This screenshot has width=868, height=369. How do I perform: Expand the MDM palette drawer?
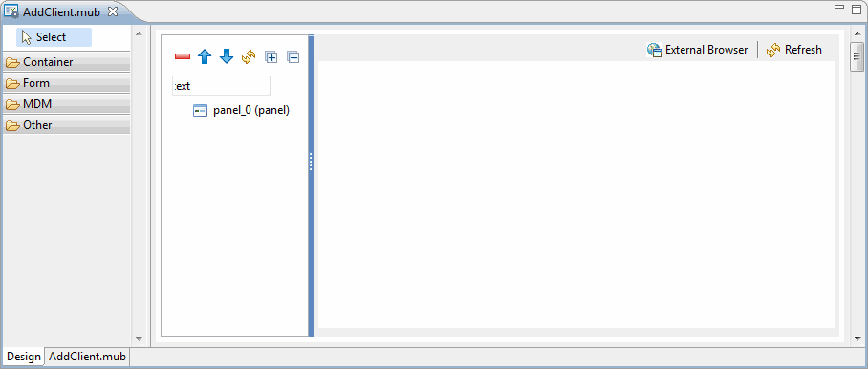66,104
